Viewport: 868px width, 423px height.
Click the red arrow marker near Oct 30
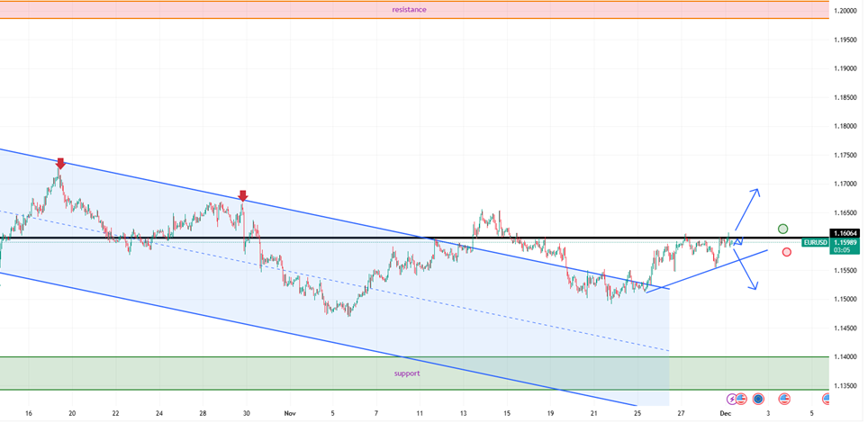pos(243,195)
